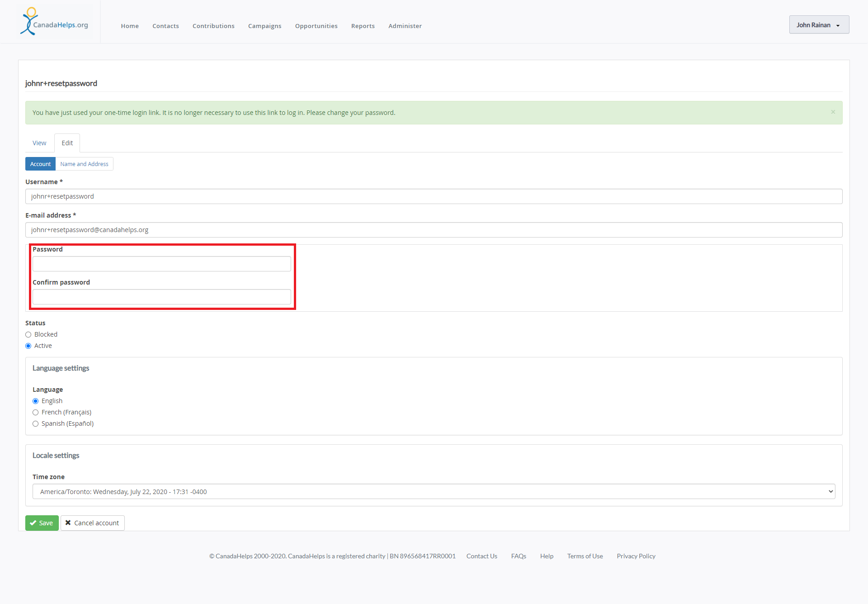Viewport: 868px width, 604px height.
Task: Select the Blocked status radio button
Action: pyautogui.click(x=28, y=334)
